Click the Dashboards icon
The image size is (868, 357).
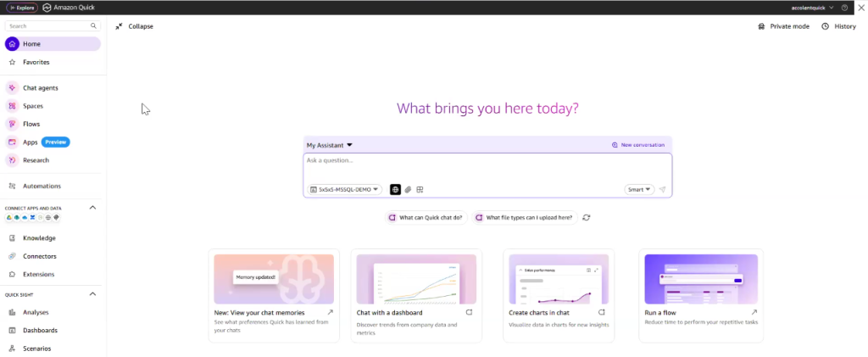point(12,331)
